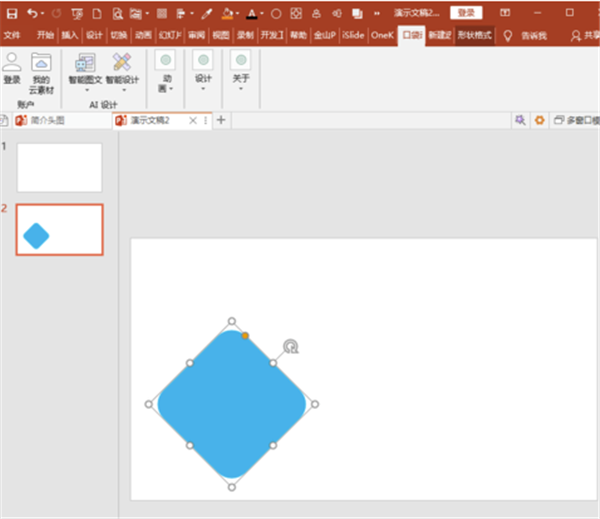This screenshot has width=600, height=519.
Task: Expand the 设计 dropdown in ribbon
Action: pos(203,73)
